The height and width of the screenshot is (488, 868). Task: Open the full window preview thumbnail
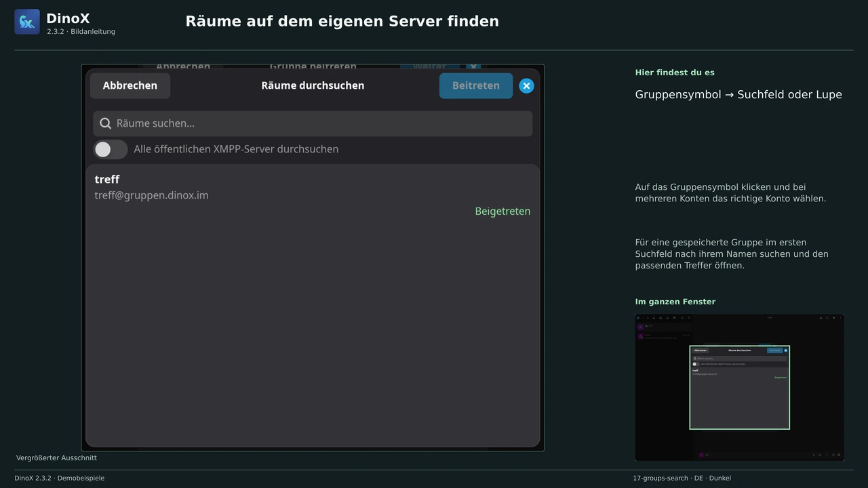(740, 387)
